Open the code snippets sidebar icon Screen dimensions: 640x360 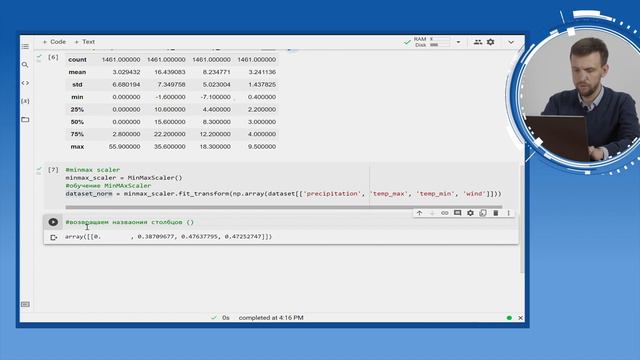pyautogui.click(x=25, y=83)
